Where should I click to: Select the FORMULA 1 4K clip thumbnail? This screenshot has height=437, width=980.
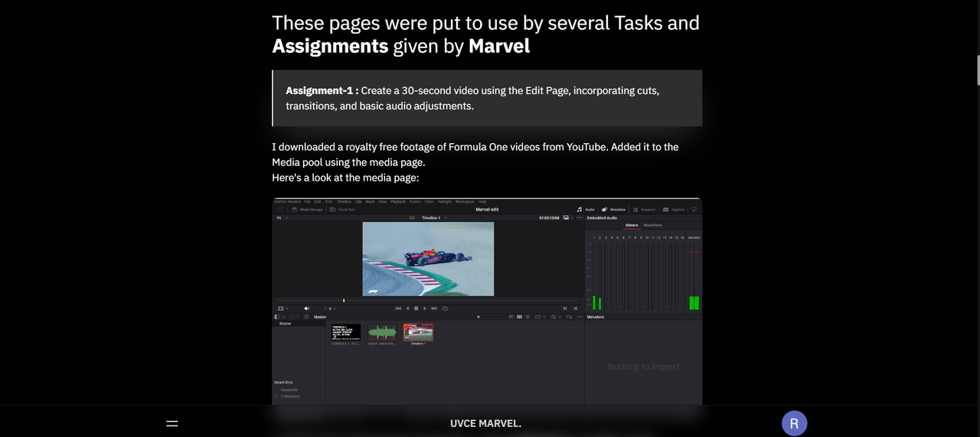[x=346, y=332]
